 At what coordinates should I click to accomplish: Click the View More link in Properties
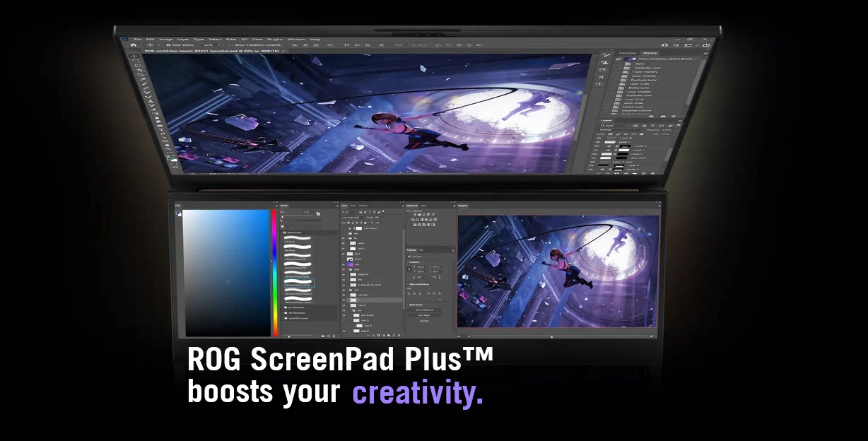(x=424, y=321)
